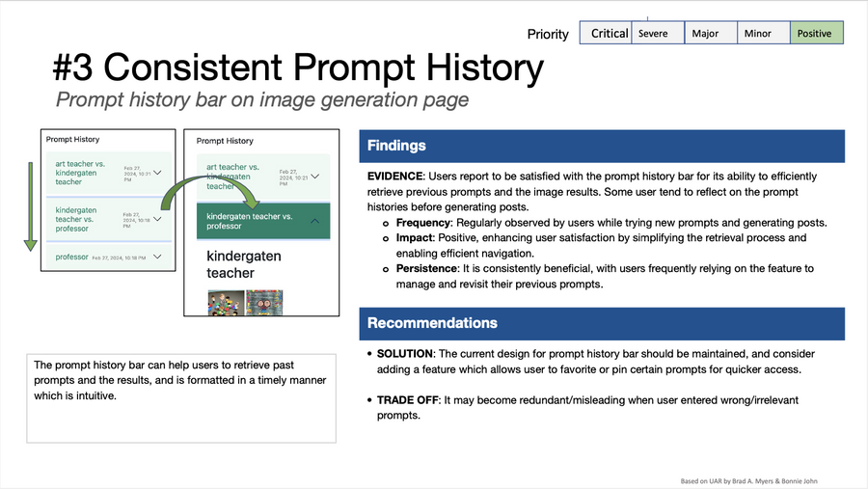Click the 'Priority' label
Screen dimensions: 868x489
(x=548, y=35)
